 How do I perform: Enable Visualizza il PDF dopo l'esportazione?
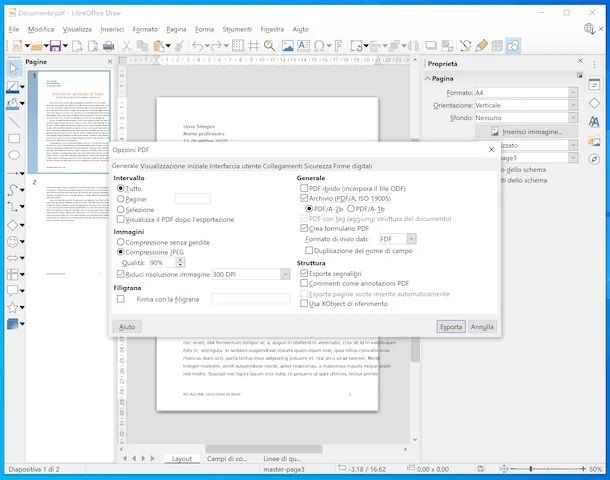121,219
